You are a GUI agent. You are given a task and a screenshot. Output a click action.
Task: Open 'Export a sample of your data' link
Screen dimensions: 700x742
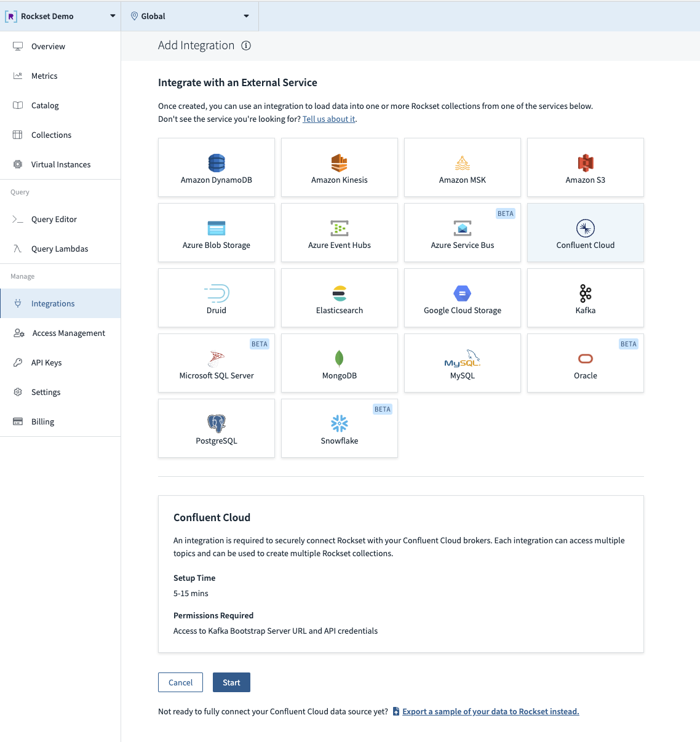(x=491, y=711)
